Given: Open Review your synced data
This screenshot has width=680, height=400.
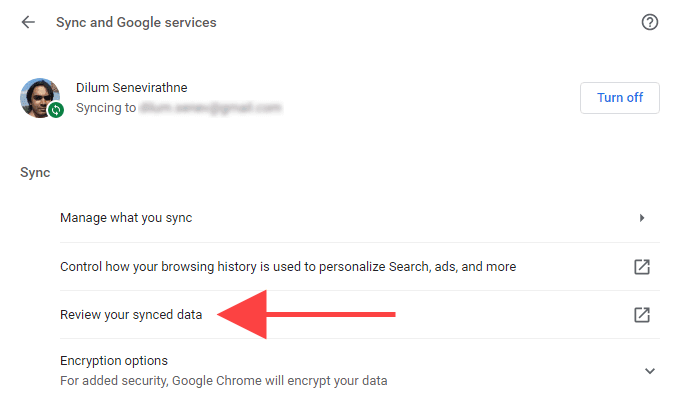Looking at the screenshot, I should tap(131, 315).
